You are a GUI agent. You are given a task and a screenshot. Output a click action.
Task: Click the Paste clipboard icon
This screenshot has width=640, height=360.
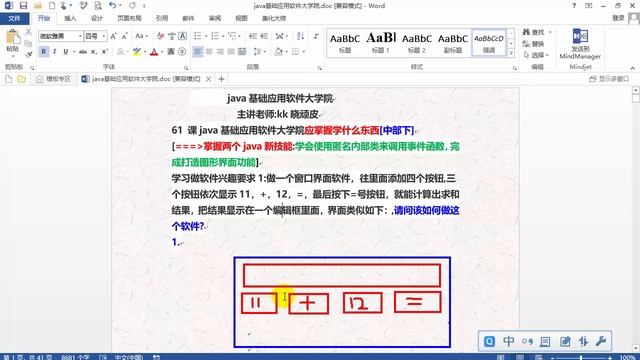(13, 38)
